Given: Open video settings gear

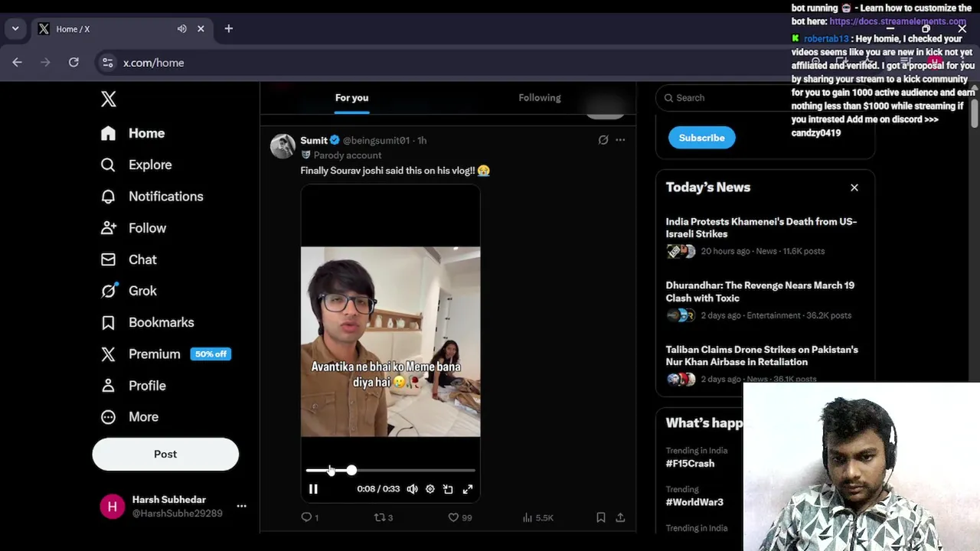Looking at the screenshot, I should [x=430, y=489].
